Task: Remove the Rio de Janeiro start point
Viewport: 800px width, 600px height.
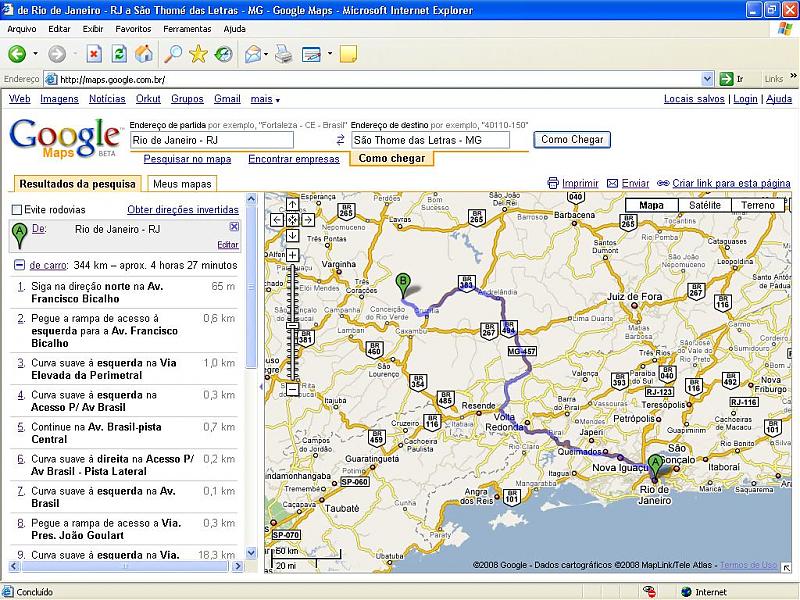Action: (x=234, y=227)
